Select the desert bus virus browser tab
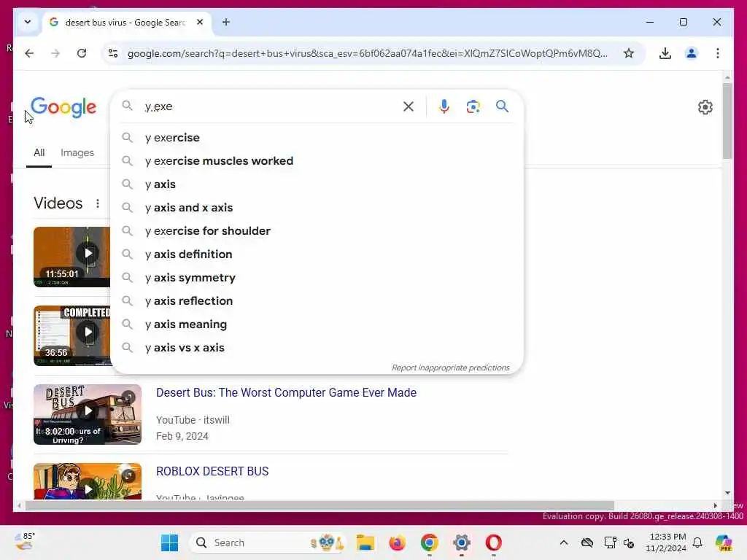Image resolution: width=747 pixels, height=560 pixels. [127, 23]
